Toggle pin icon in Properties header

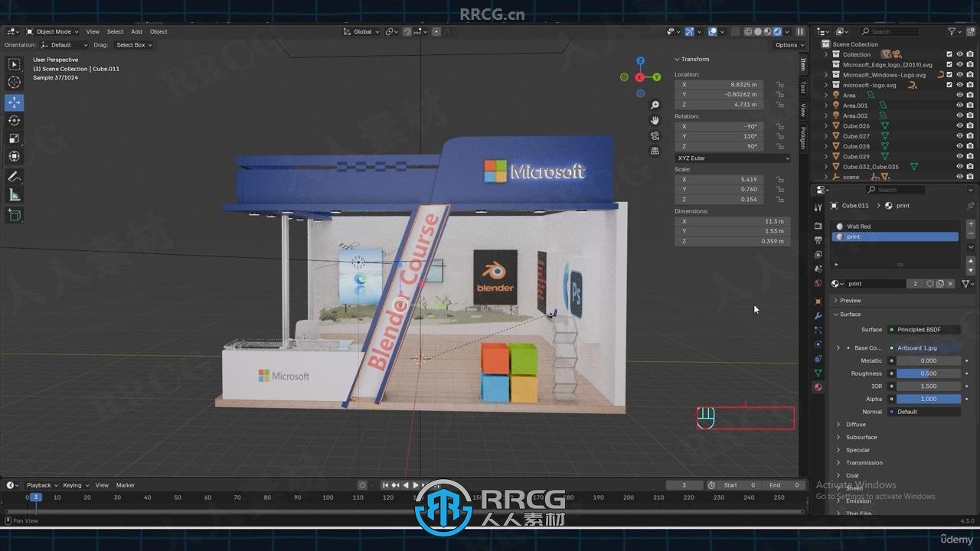point(971,206)
